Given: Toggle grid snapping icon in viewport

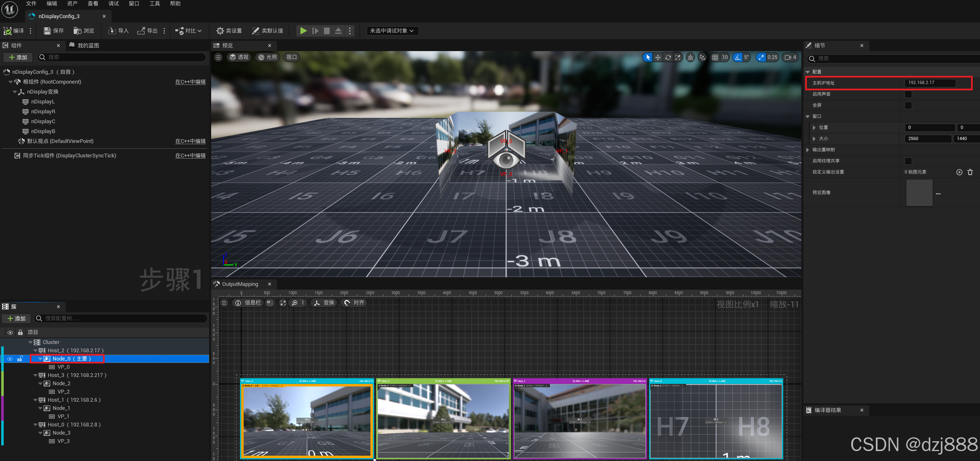Looking at the screenshot, I should pos(715,58).
